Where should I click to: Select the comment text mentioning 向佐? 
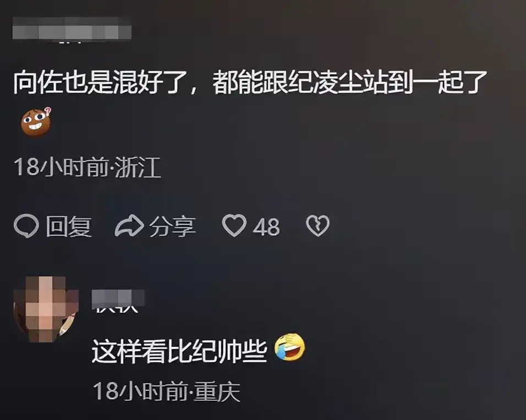tap(250, 82)
